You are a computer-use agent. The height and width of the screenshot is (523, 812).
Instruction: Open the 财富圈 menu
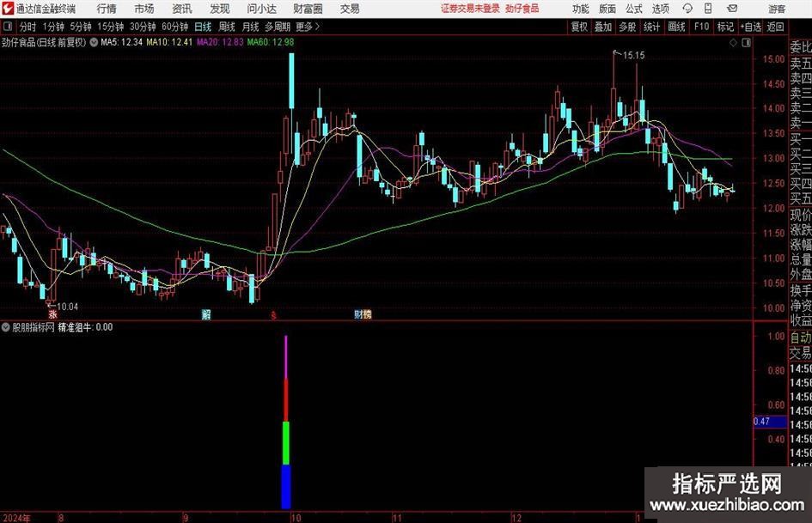click(308, 9)
